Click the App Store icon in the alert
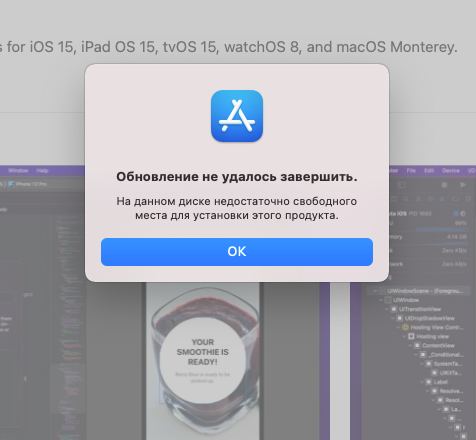476x440 pixels. click(237, 116)
